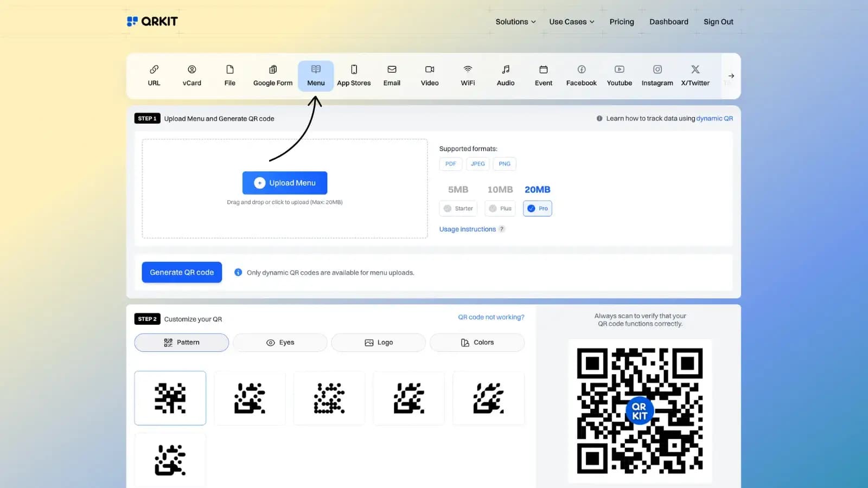Open the Colors customization panel
The height and width of the screenshot is (488, 868).
click(477, 342)
